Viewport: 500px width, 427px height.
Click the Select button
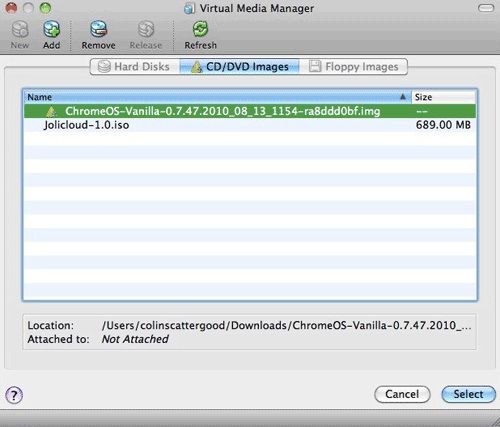click(x=468, y=394)
